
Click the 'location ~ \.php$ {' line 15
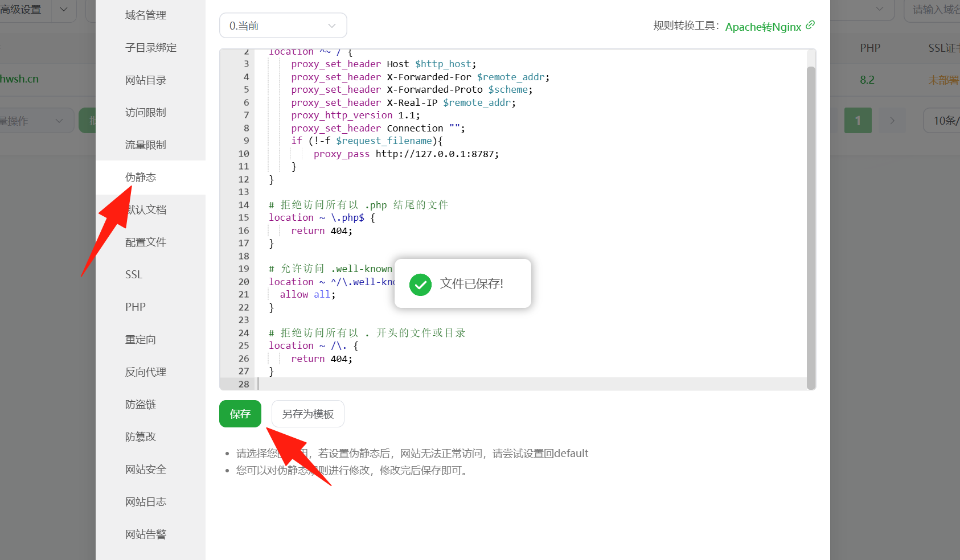[x=322, y=217]
